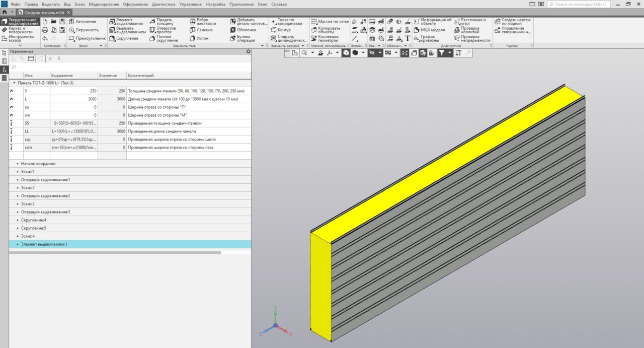Select the Окружность circle tool
This screenshot has height=348, width=644.
tap(84, 30)
